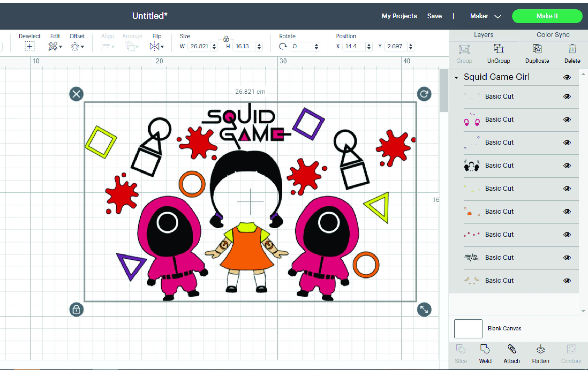588x370 pixels.
Task: Hide the Squid Game text Basic Cut layer
Action: click(x=567, y=258)
